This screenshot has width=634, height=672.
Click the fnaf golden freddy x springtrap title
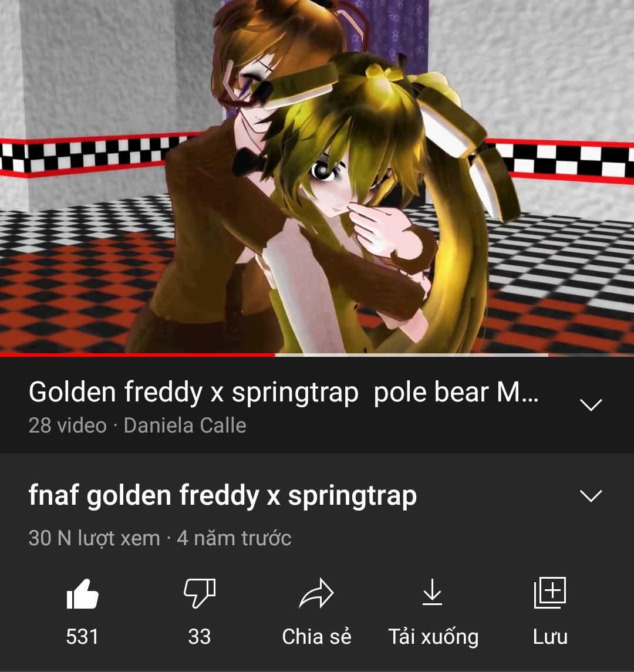click(222, 495)
